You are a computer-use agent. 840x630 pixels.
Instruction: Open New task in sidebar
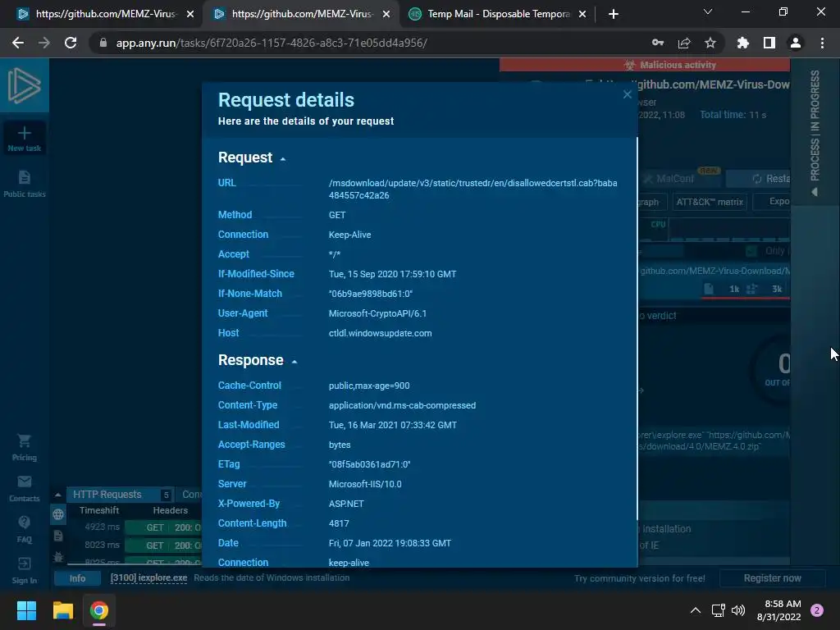click(x=24, y=138)
